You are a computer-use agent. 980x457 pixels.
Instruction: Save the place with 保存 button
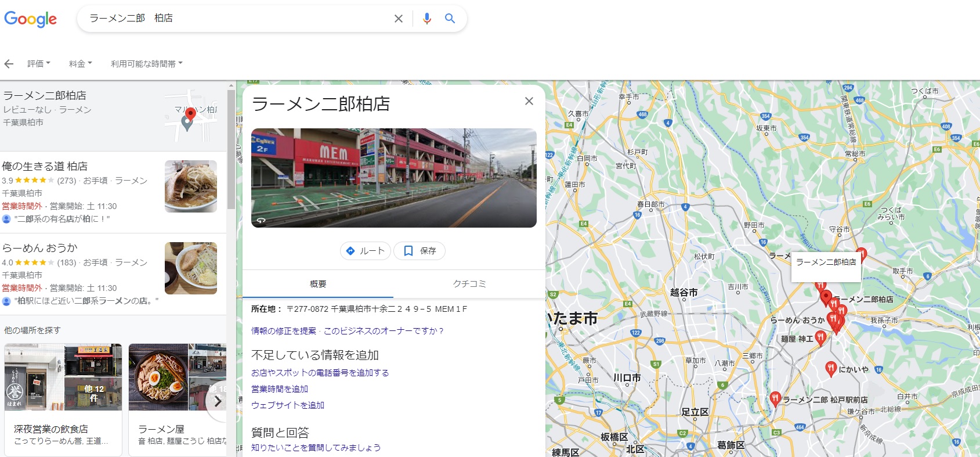pos(420,251)
